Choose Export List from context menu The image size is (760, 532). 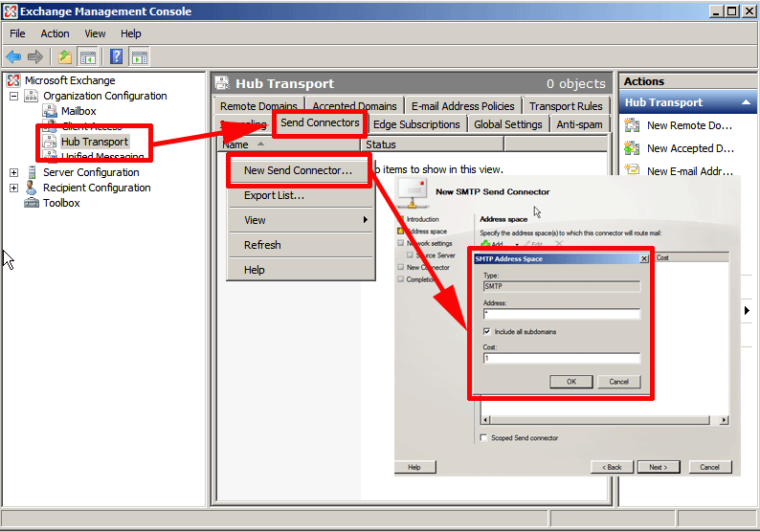pyautogui.click(x=301, y=195)
